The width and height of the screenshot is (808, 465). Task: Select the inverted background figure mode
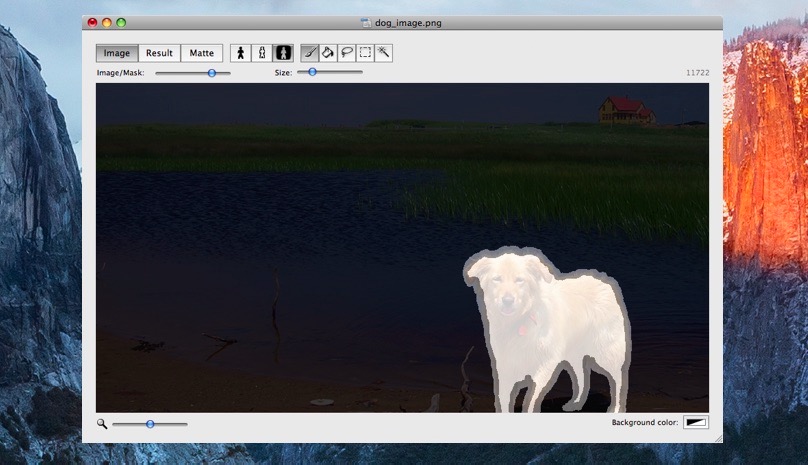coord(283,53)
